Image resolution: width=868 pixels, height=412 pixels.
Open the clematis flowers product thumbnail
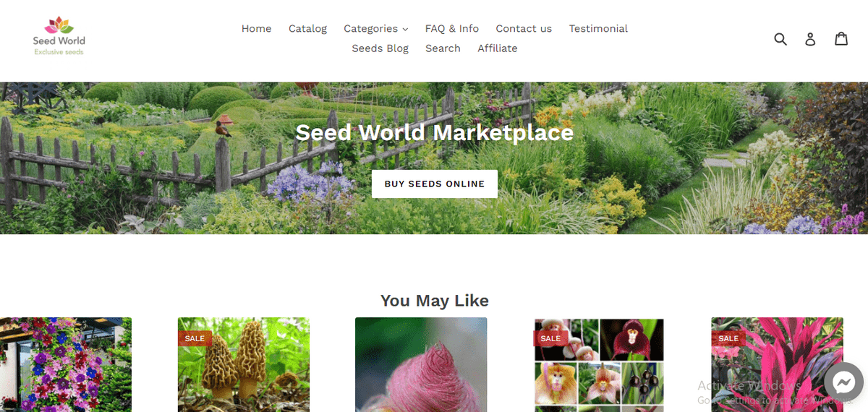(x=66, y=364)
